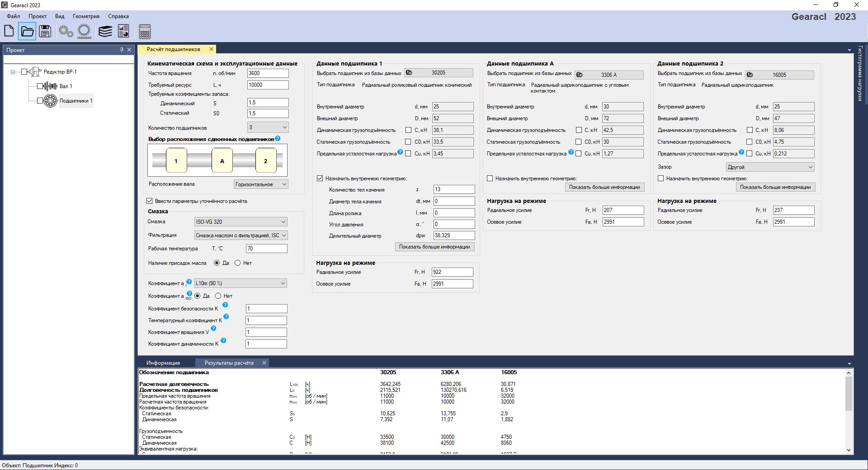Check the Вал 1 tree checkbox
The width and height of the screenshot is (868, 470).
(40, 86)
